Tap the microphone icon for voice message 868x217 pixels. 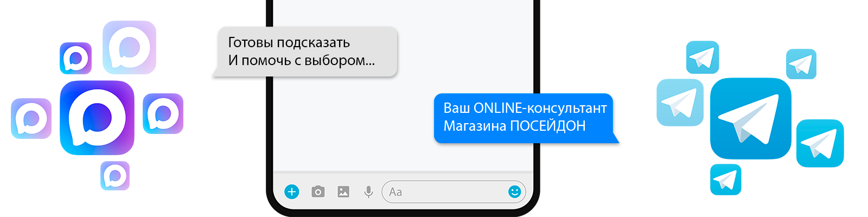point(368,192)
